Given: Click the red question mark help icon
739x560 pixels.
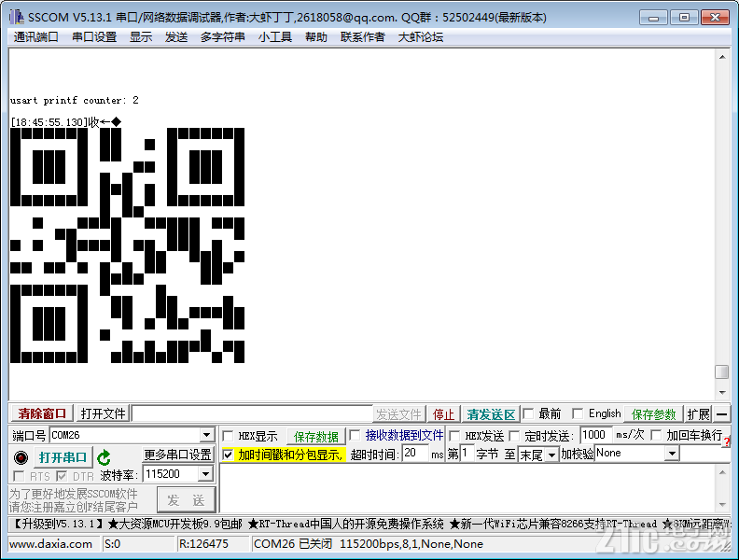Looking at the screenshot, I should 726,441.
